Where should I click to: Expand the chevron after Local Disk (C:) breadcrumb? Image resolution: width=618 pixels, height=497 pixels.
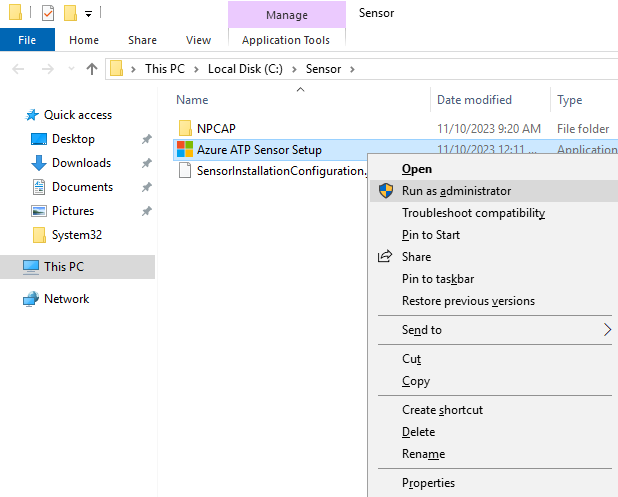point(294,70)
